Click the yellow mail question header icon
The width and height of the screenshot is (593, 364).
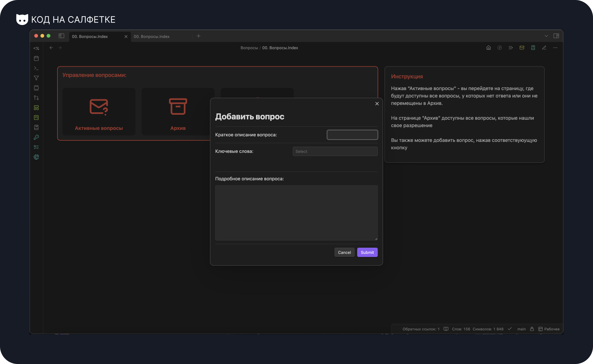tap(522, 48)
